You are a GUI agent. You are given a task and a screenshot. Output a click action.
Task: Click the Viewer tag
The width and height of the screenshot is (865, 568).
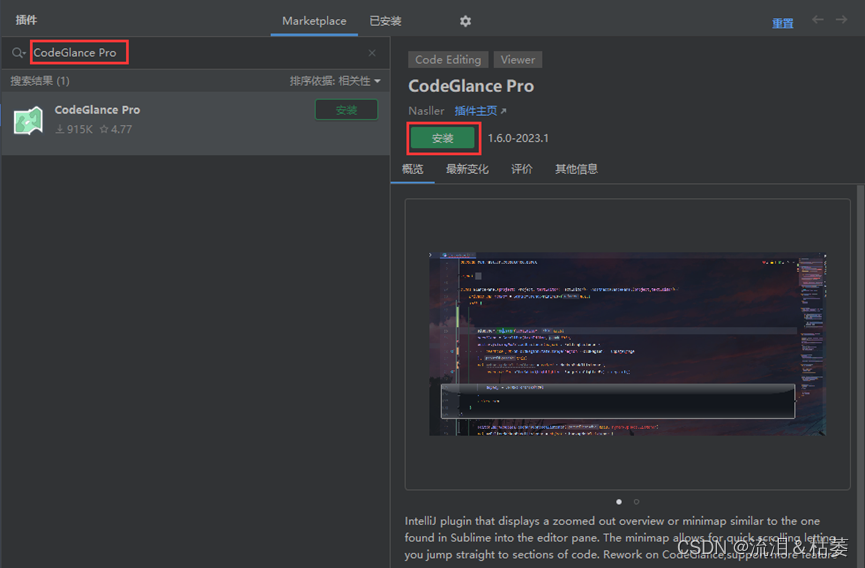(517, 60)
